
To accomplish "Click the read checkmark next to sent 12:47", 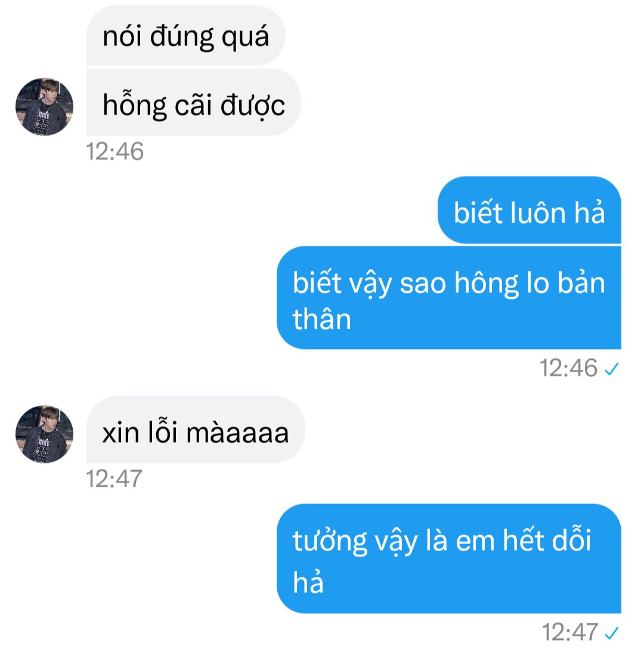I will pos(611,633).
